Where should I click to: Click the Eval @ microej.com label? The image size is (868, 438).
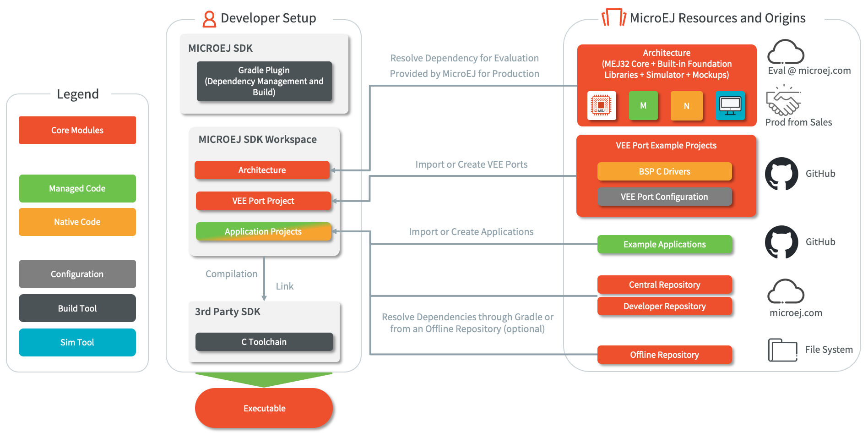pyautogui.click(x=809, y=71)
